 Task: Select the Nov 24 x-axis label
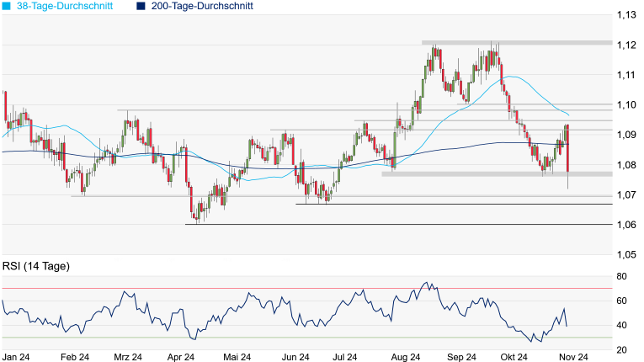pyautogui.click(x=572, y=357)
